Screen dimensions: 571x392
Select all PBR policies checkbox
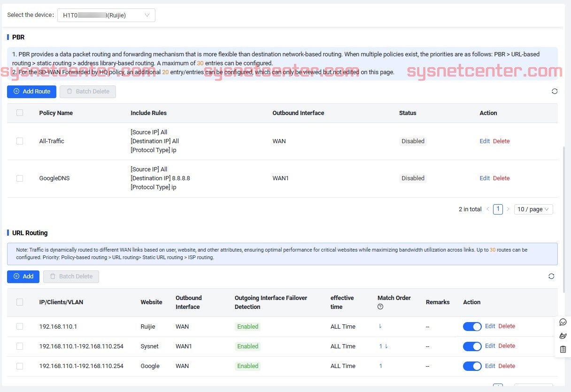click(20, 113)
